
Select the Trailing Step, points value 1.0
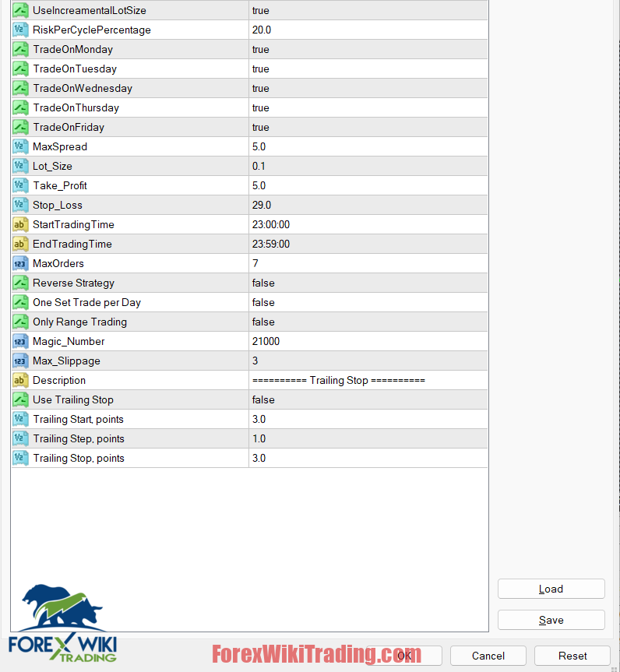259,438
